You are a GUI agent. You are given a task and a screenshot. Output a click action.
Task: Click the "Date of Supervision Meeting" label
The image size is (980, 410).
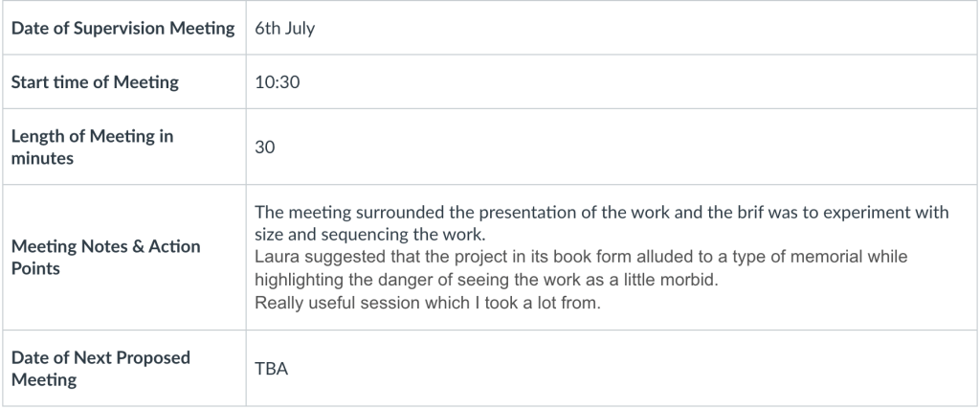pyautogui.click(x=122, y=29)
